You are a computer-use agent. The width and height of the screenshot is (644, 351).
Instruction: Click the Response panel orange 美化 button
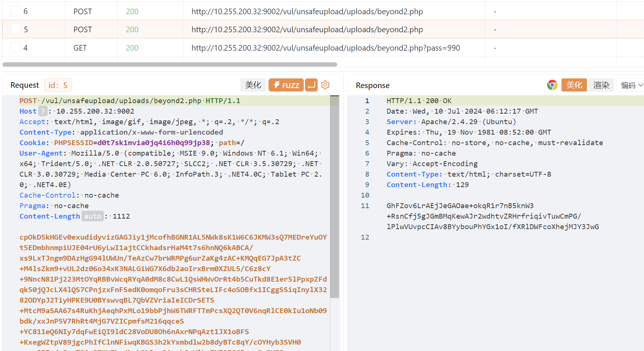pos(574,85)
